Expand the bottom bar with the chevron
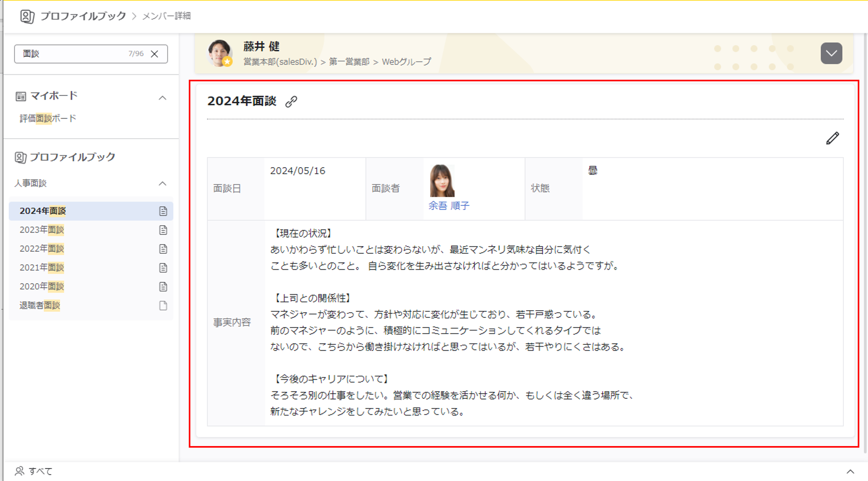 point(850,472)
